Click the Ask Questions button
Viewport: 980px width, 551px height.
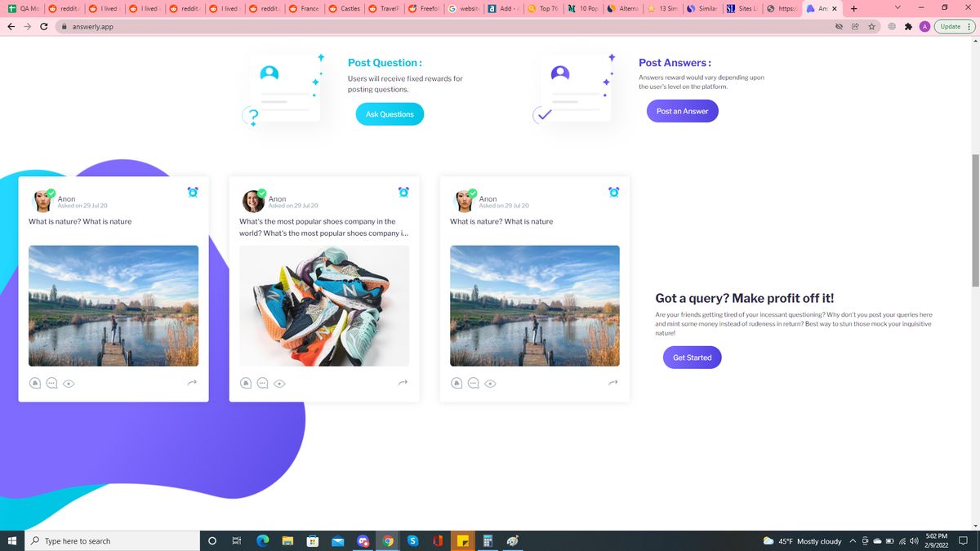(390, 113)
